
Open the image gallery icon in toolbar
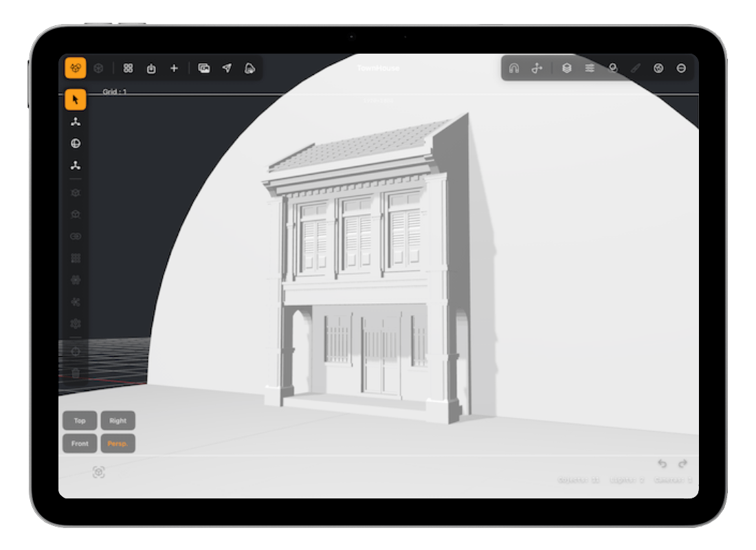pos(204,68)
